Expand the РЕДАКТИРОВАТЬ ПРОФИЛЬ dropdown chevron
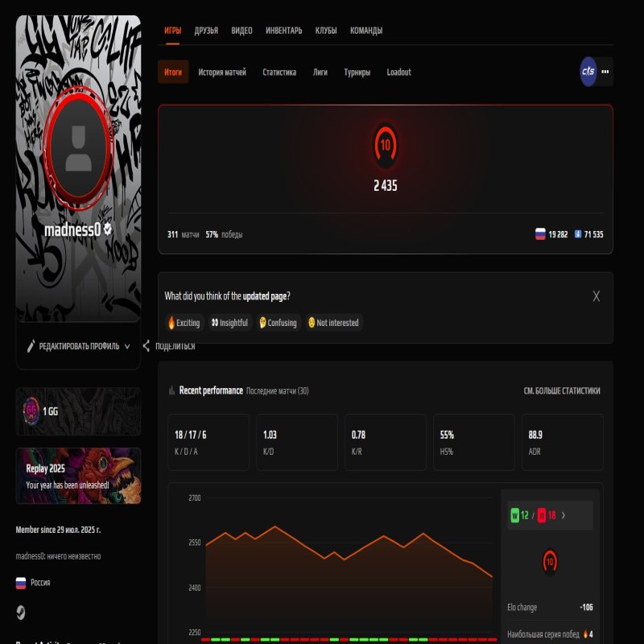 126,345
